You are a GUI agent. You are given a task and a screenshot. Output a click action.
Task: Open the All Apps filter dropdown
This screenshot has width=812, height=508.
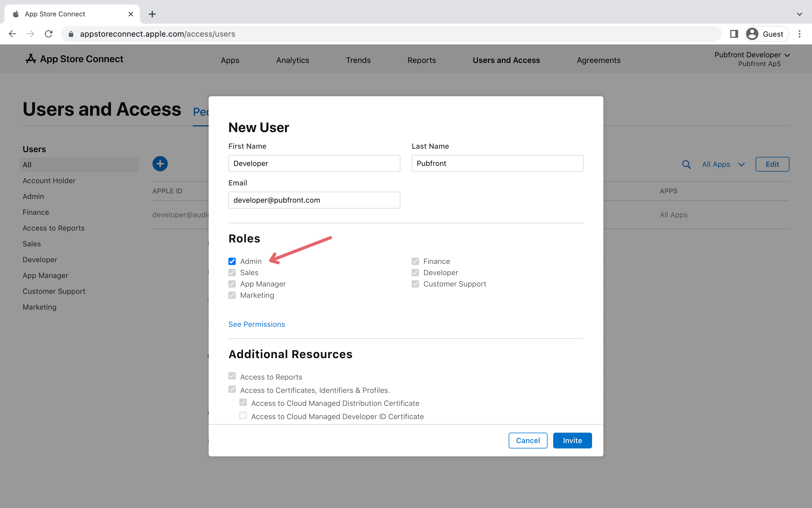tap(723, 164)
